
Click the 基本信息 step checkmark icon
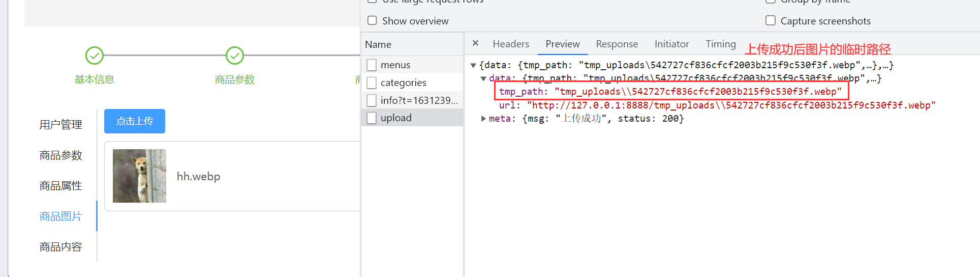click(95, 56)
